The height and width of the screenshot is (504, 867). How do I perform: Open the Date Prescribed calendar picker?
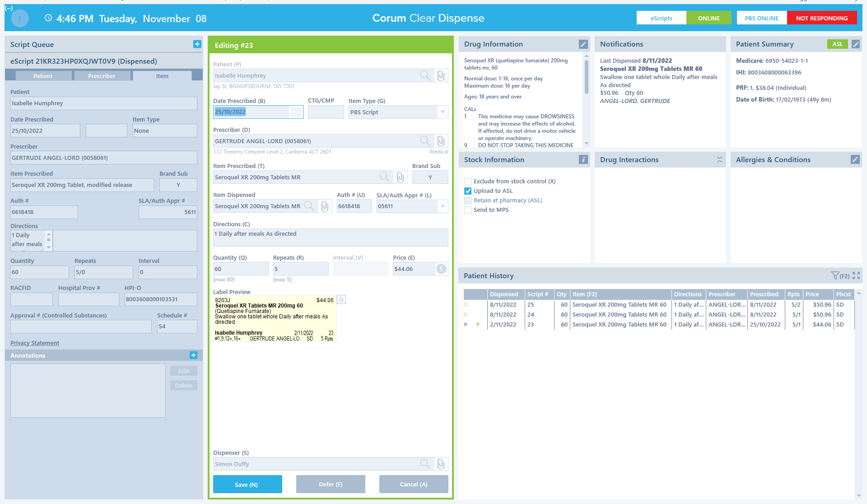(x=296, y=112)
